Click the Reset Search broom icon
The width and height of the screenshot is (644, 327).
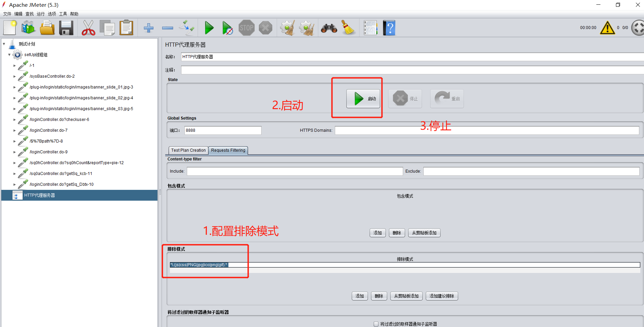(348, 28)
